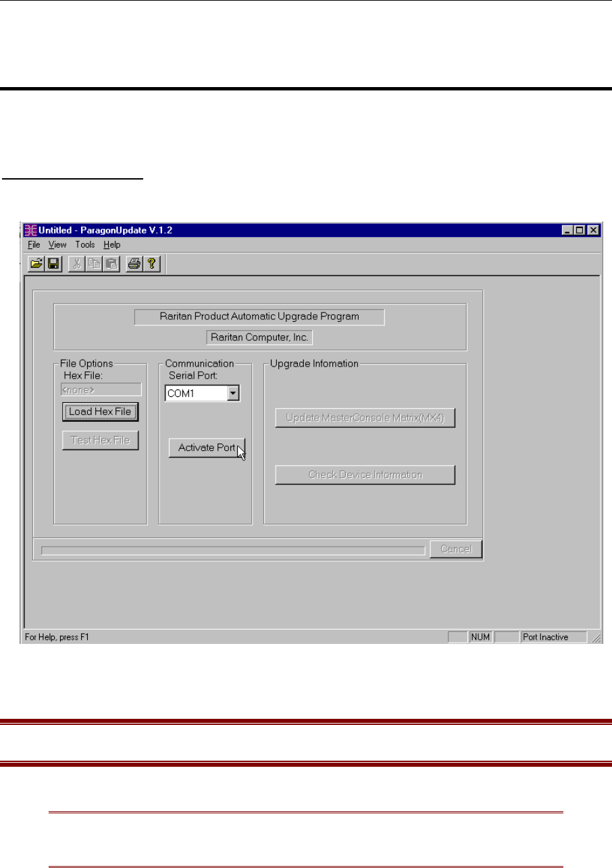The height and width of the screenshot is (868, 612).
Task: Maximize the ParagonUpdate window
Action: point(580,230)
